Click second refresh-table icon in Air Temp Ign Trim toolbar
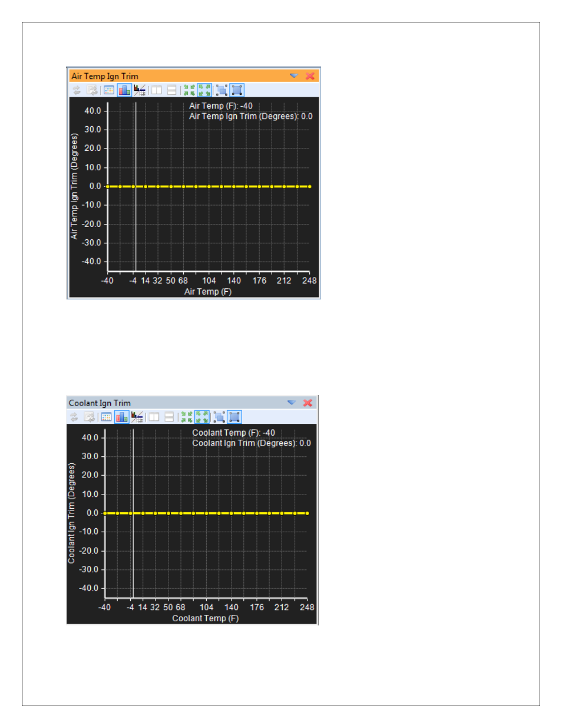Image resolution: width=562 pixels, height=728 pixels. click(92, 90)
